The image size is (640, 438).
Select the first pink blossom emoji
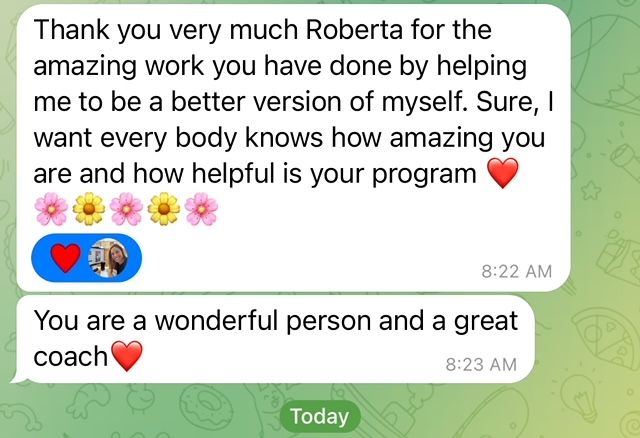click(x=51, y=209)
